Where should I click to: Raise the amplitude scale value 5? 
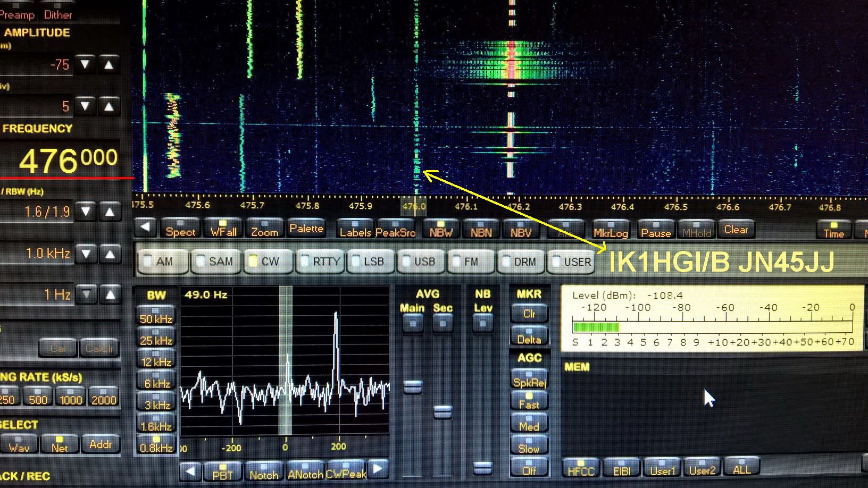pos(109,106)
